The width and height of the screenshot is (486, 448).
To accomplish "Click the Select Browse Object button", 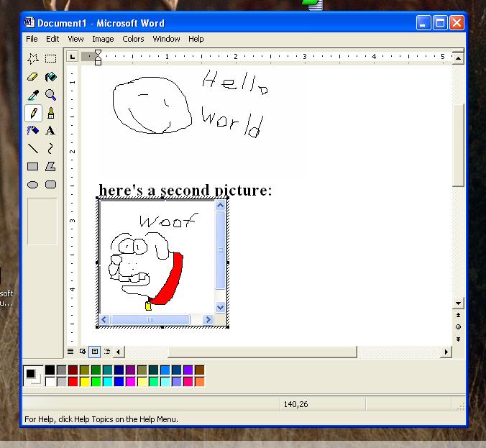I will click(x=458, y=326).
